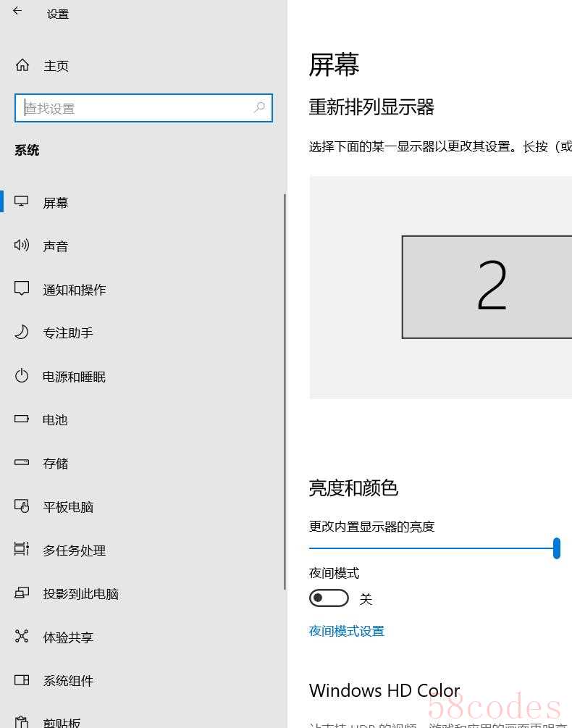Image resolution: width=572 pixels, height=728 pixels.
Task: Click the 声音 speaker icon
Action: click(22, 246)
